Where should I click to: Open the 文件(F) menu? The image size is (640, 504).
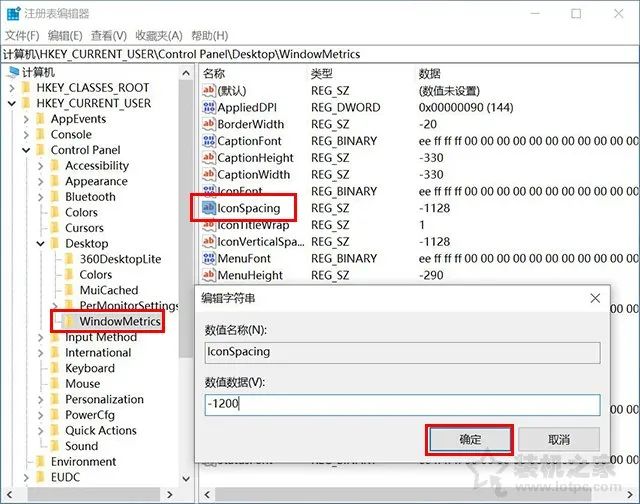(22, 36)
